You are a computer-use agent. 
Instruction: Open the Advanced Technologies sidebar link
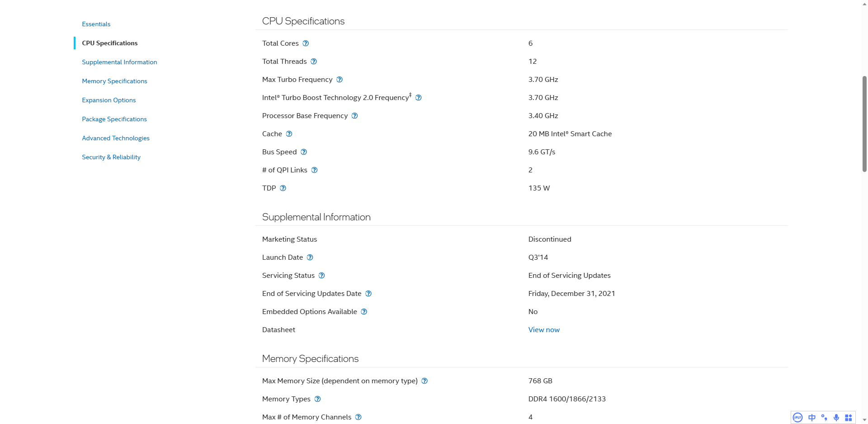pos(116,138)
